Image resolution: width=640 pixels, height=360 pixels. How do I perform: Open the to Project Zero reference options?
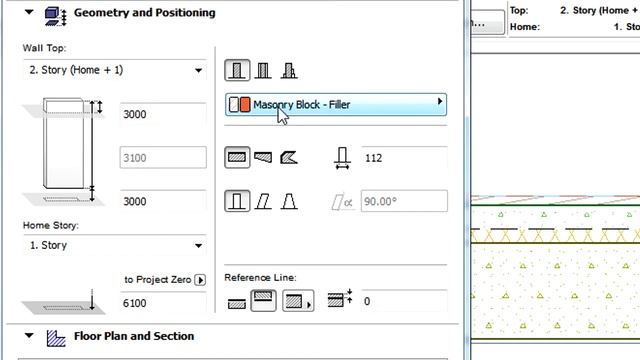200,280
